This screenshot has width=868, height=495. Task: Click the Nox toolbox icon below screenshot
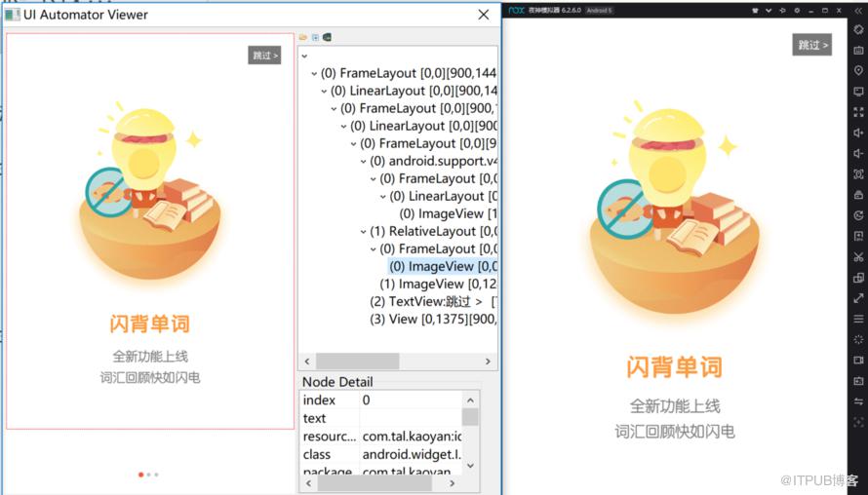858,195
